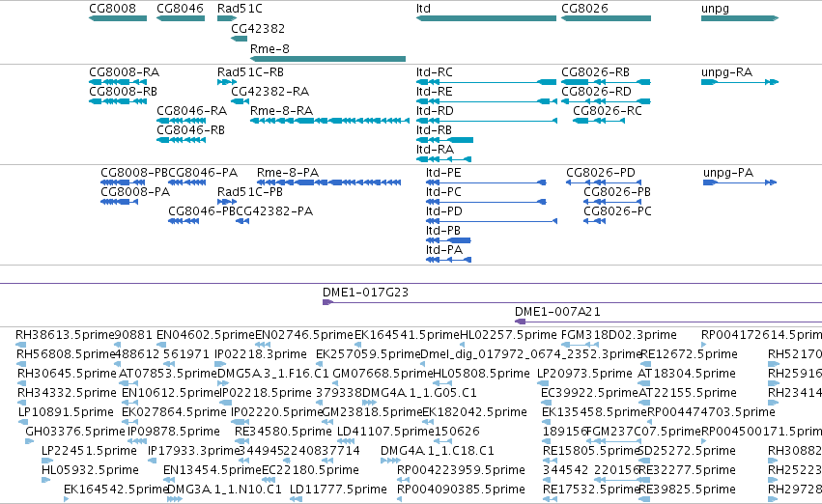The image size is (822, 504).
Task: Click the ltd gene bar
Action: pyautogui.click(x=486, y=18)
